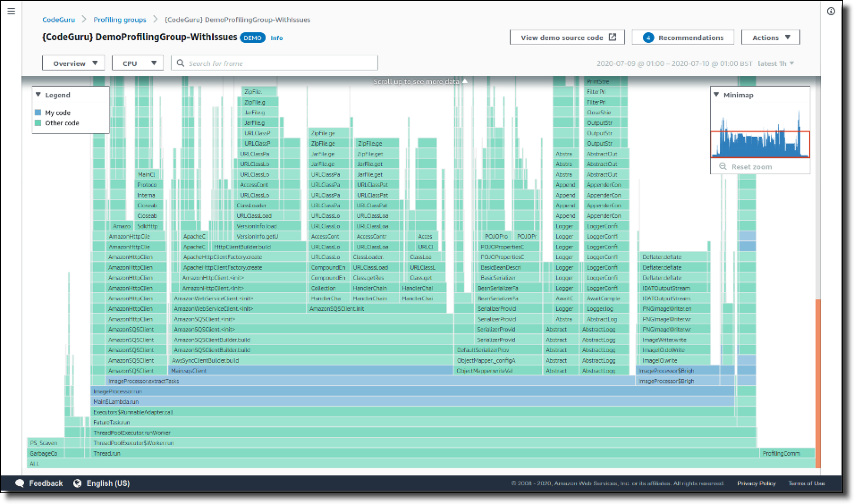Screen dimensions: 854x504
Task: Select the AmazonSQSClient.init frame
Action: pyautogui.click(x=376, y=309)
